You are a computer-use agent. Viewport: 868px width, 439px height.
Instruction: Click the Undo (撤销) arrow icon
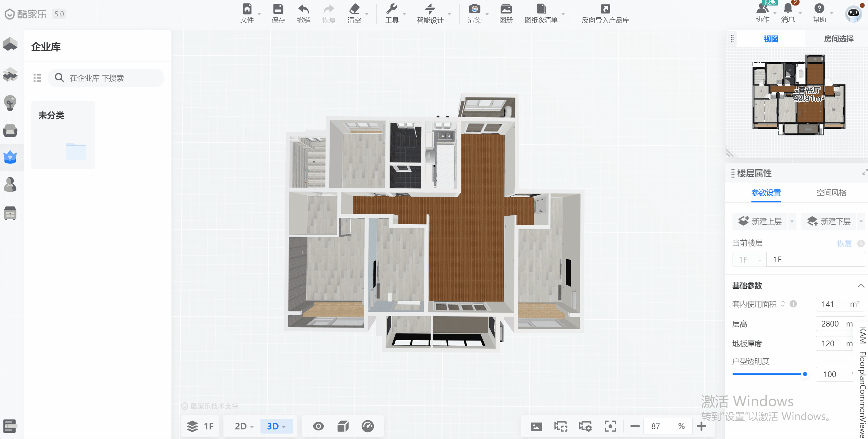(x=303, y=9)
